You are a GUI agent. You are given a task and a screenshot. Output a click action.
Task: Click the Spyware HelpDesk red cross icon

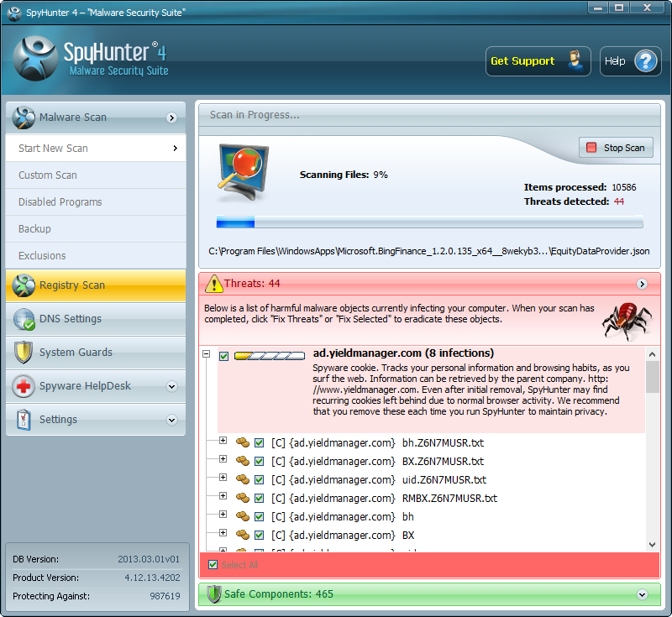coord(24,386)
